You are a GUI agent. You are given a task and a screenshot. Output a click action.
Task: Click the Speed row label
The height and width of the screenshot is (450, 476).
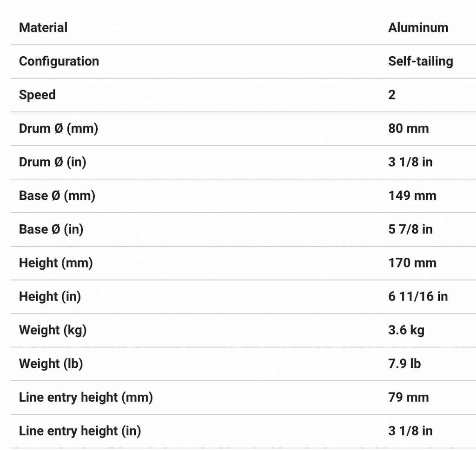[37, 95]
